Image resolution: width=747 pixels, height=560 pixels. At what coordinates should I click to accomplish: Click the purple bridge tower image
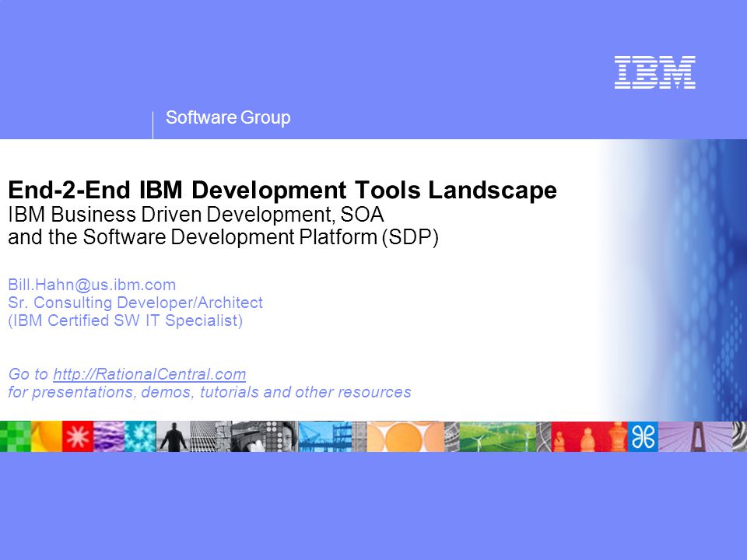pyautogui.click(x=695, y=436)
